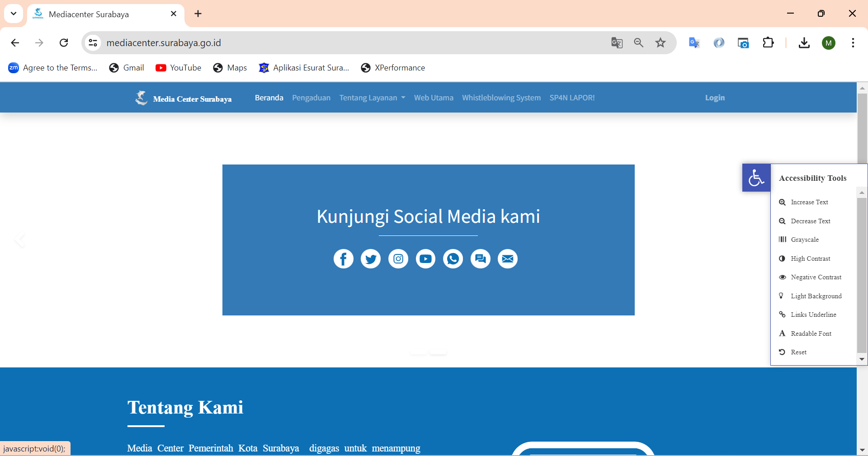This screenshot has width=868, height=456.
Task: Click the Media Center Surabaya logo
Action: pos(183,98)
